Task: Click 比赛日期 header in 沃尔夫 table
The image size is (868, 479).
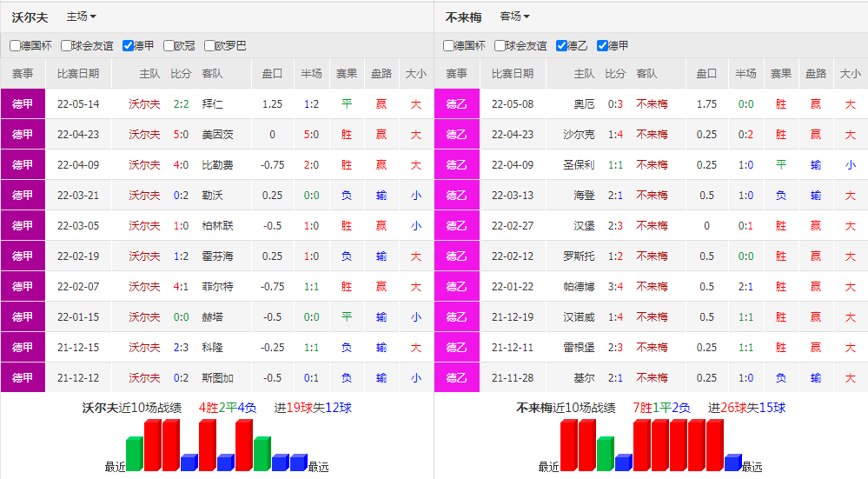Action: pos(78,74)
